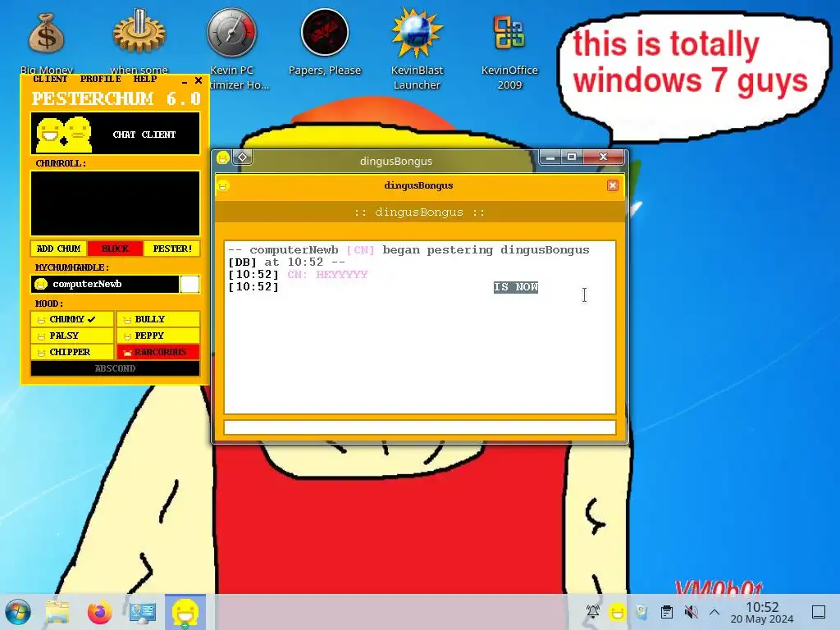This screenshot has height=630, width=840.
Task: Click the Pesterchum smiley tray icon
Action: click(617, 612)
